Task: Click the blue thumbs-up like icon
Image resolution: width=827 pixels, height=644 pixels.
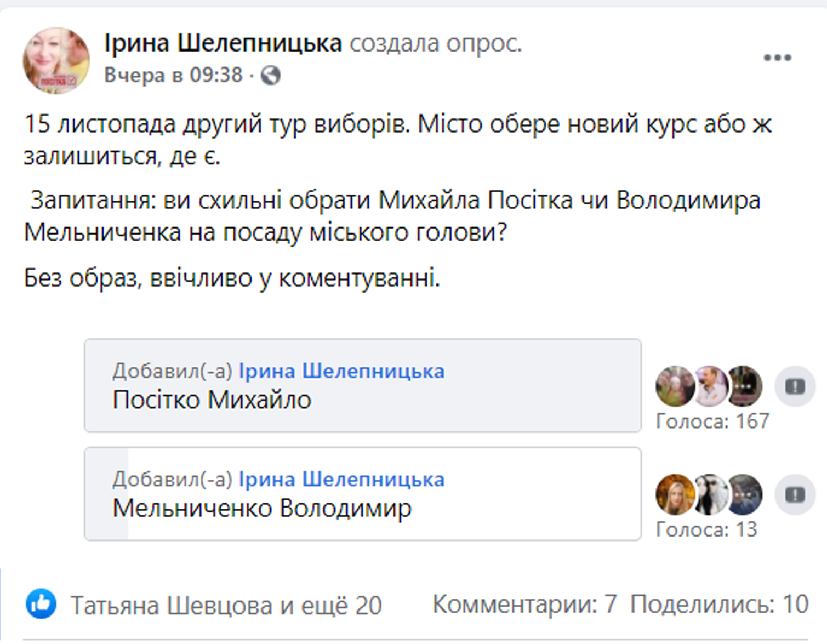Action: tap(41, 604)
